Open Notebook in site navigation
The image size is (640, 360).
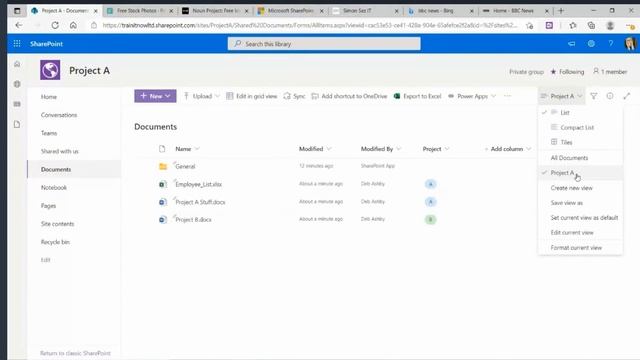point(53,188)
